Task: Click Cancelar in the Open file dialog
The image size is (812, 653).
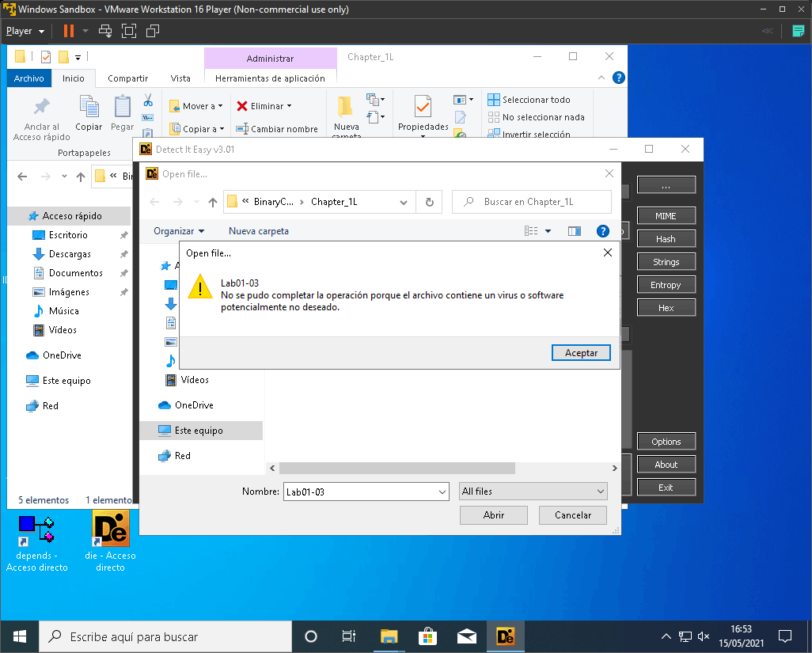Action: [573, 515]
